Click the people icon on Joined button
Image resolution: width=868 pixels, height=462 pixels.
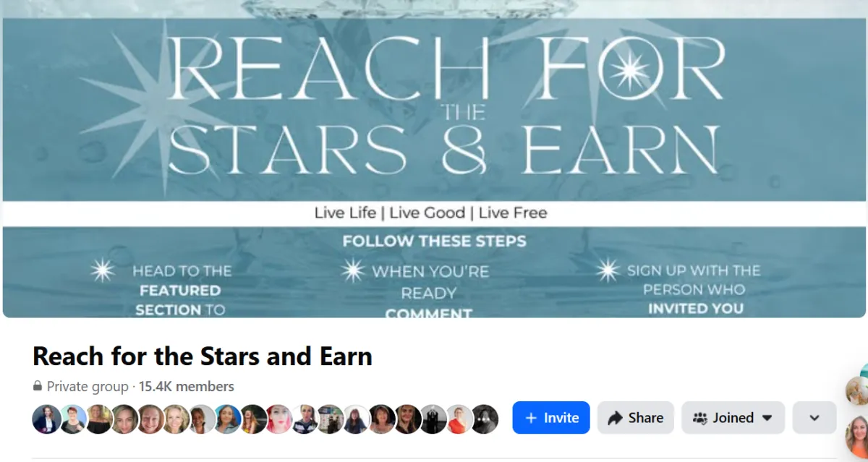coord(700,418)
